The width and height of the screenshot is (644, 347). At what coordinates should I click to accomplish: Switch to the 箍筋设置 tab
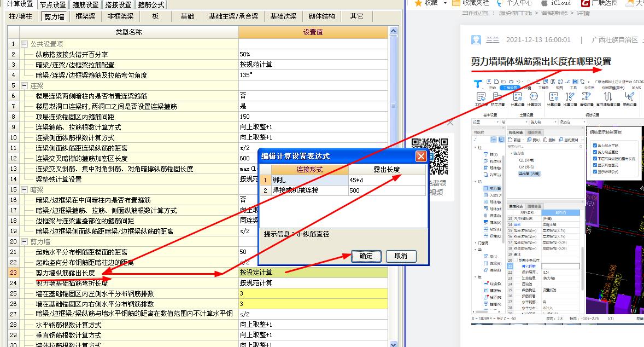[x=85, y=4]
